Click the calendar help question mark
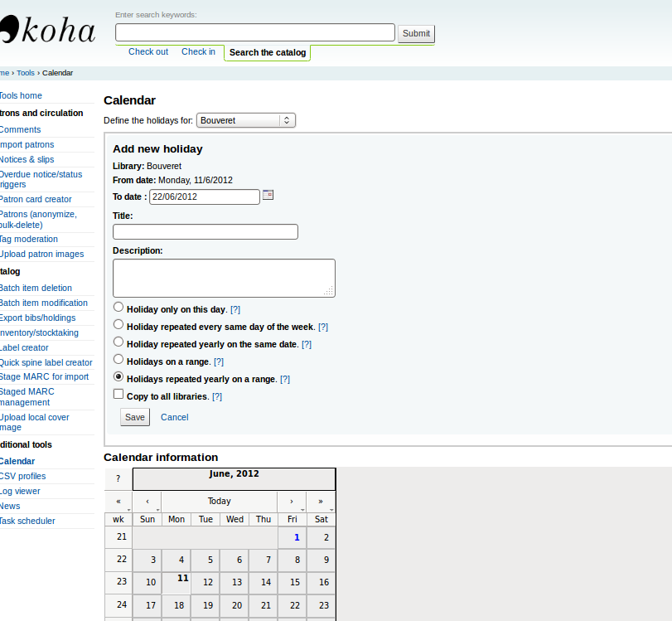The width and height of the screenshot is (672, 621). (x=118, y=479)
